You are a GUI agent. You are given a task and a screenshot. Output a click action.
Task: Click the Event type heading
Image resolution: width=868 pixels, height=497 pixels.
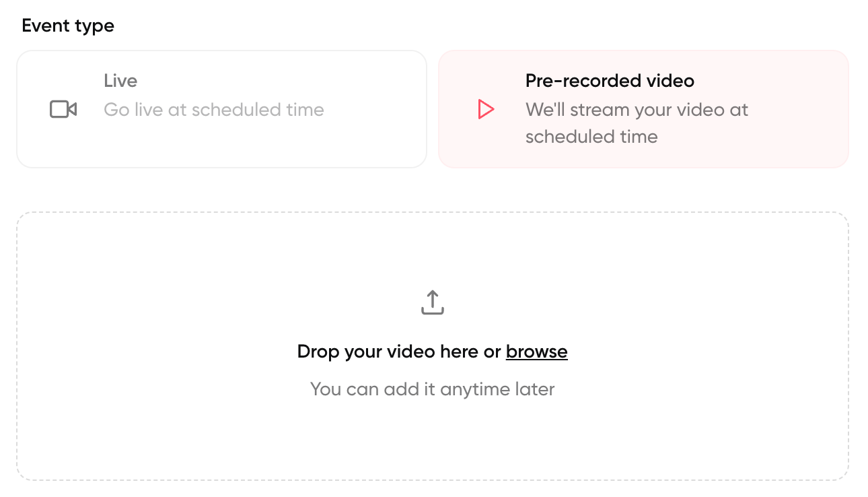[67, 26]
